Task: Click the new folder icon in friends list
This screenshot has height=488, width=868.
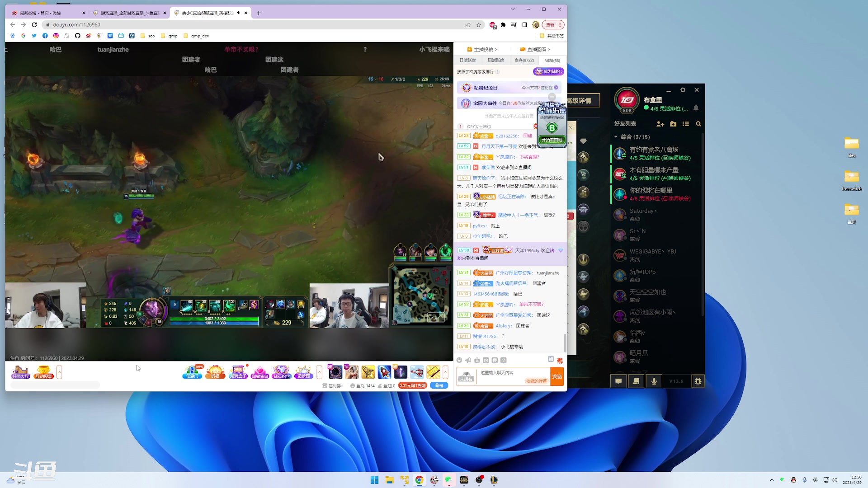Action: (x=673, y=124)
